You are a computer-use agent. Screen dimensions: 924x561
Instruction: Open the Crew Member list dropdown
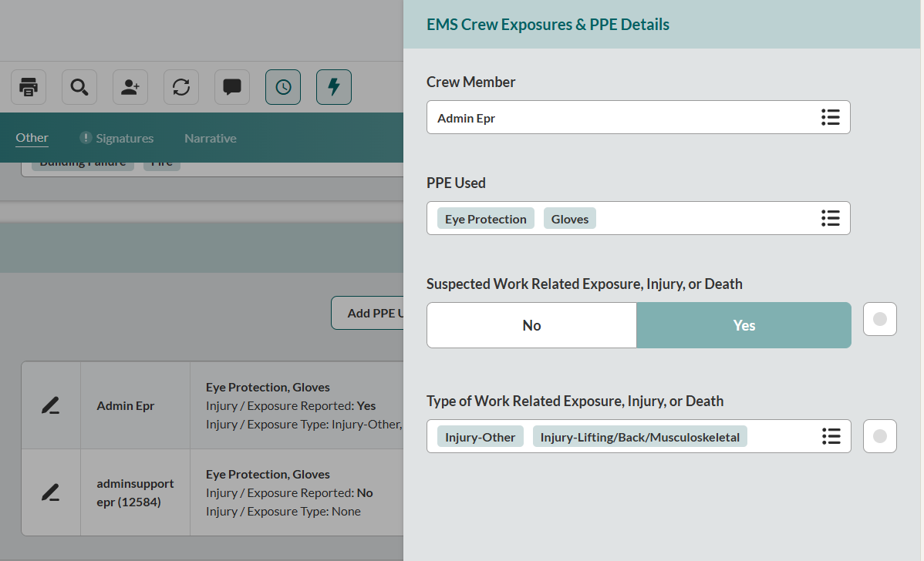830,117
